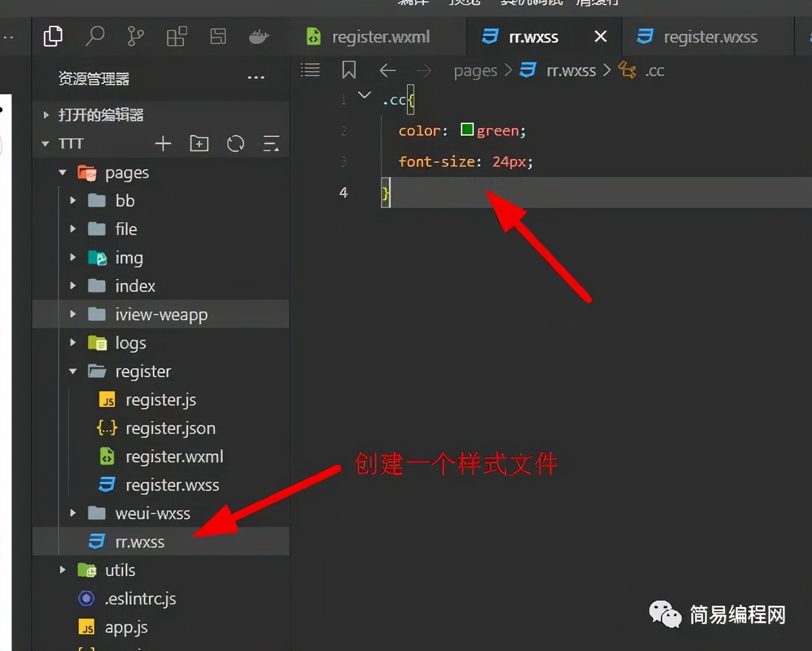Open the Search panel

[x=94, y=36]
